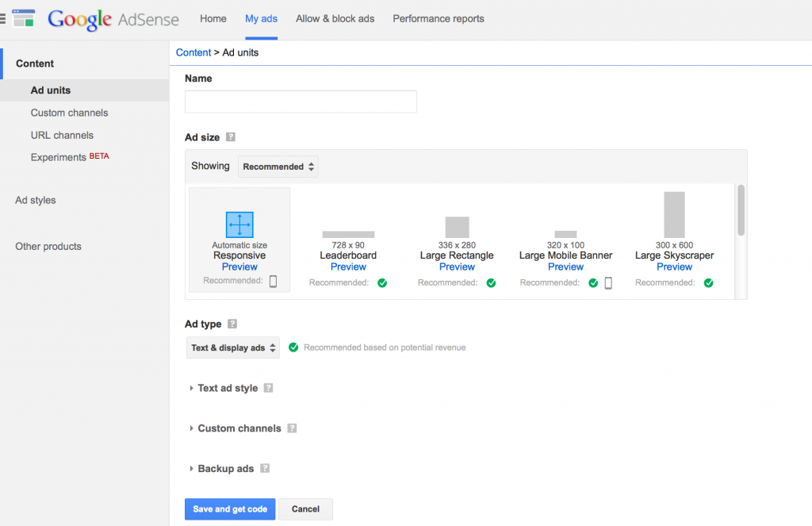
Task: Open Experiments BETA in the sidebar
Action: point(70,157)
